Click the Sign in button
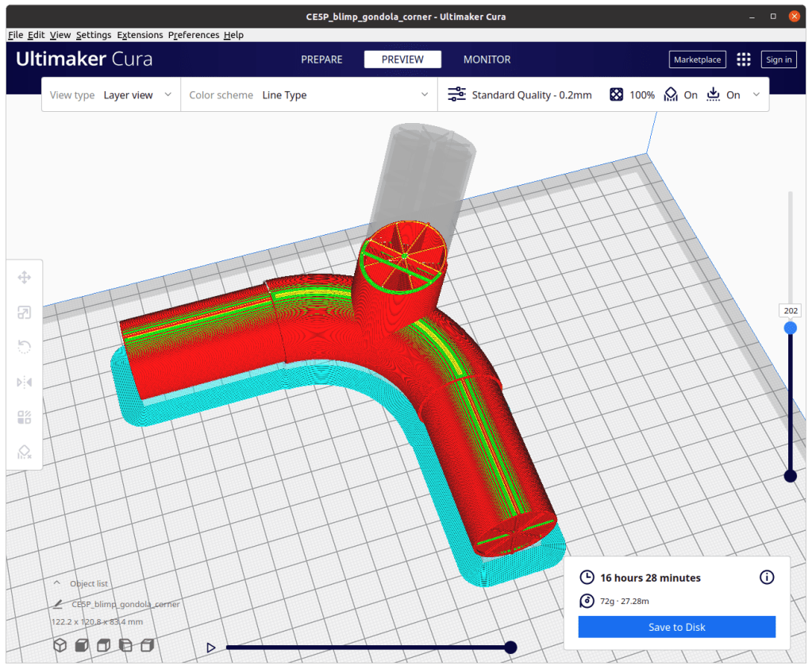The width and height of the screenshot is (812, 669). [x=778, y=60]
